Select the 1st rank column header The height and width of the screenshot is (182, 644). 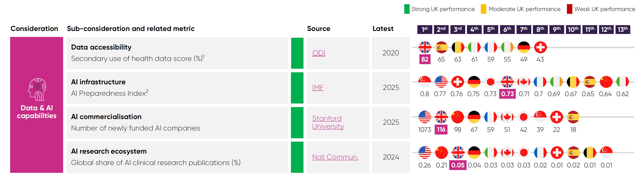click(425, 29)
